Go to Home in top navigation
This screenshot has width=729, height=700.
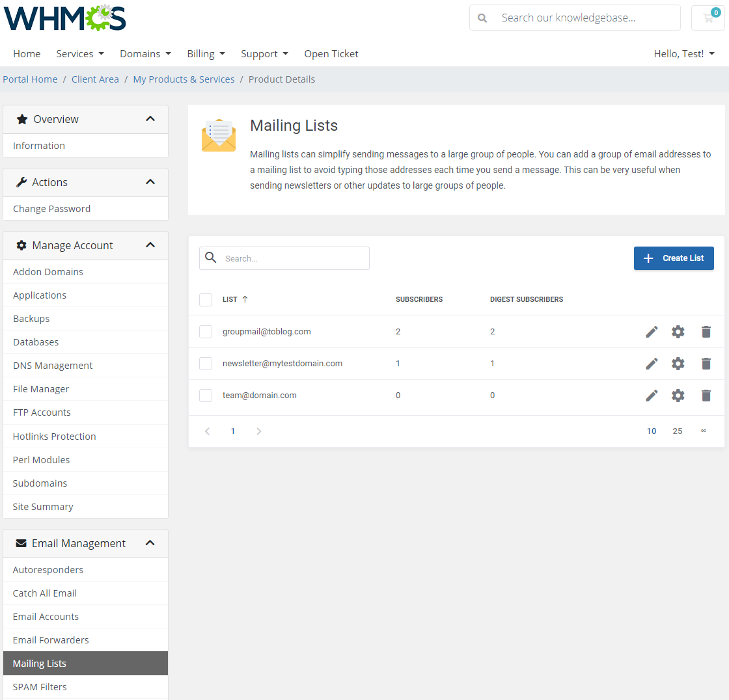coord(27,54)
